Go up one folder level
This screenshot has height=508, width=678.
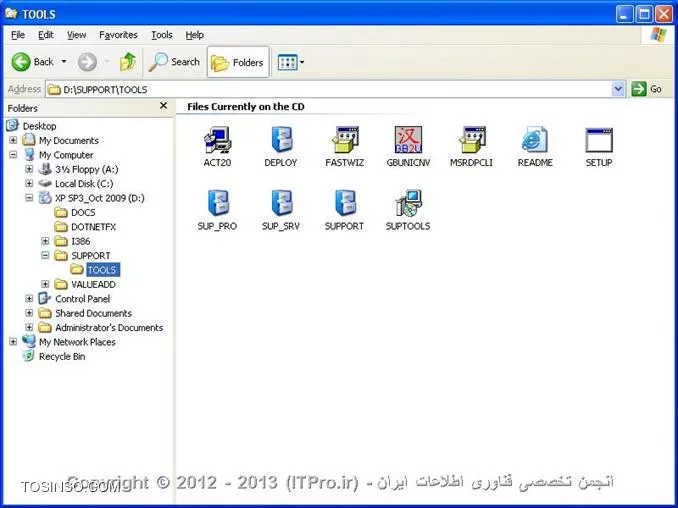(x=128, y=62)
